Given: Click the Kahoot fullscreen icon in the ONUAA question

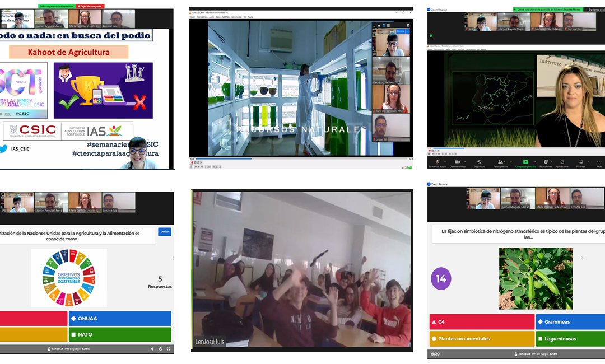Looking at the screenshot, I should point(169,349).
